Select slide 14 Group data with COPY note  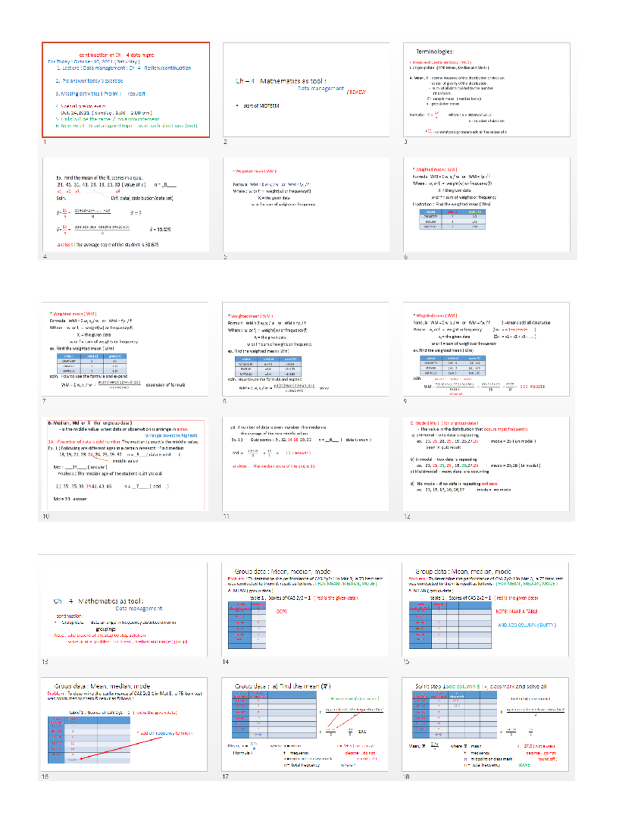coord(305,609)
